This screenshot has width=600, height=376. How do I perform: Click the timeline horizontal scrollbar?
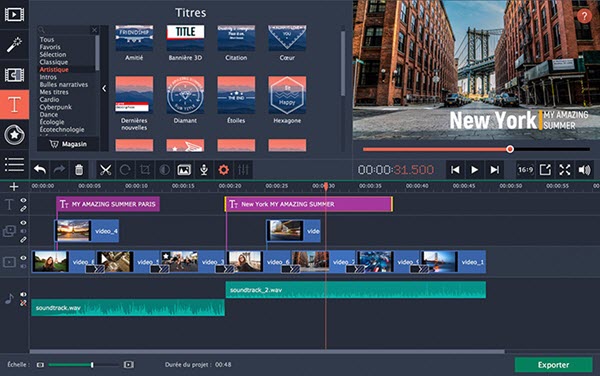pos(267,351)
